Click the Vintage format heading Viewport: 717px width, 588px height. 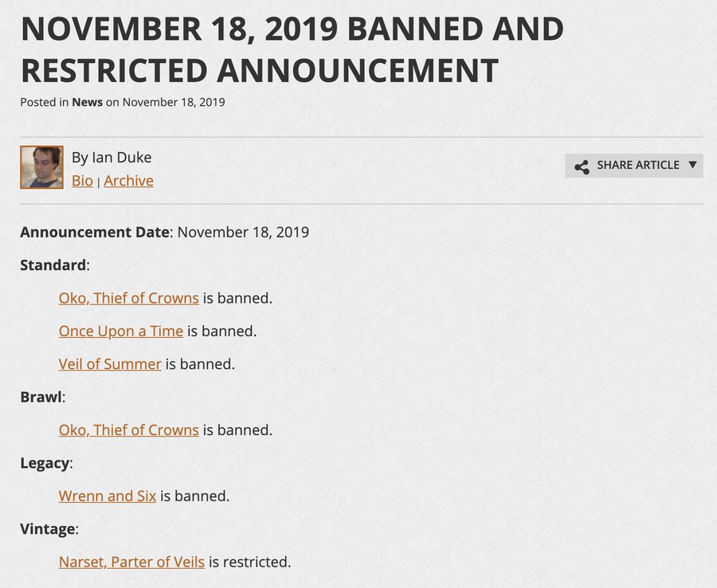tap(48, 529)
